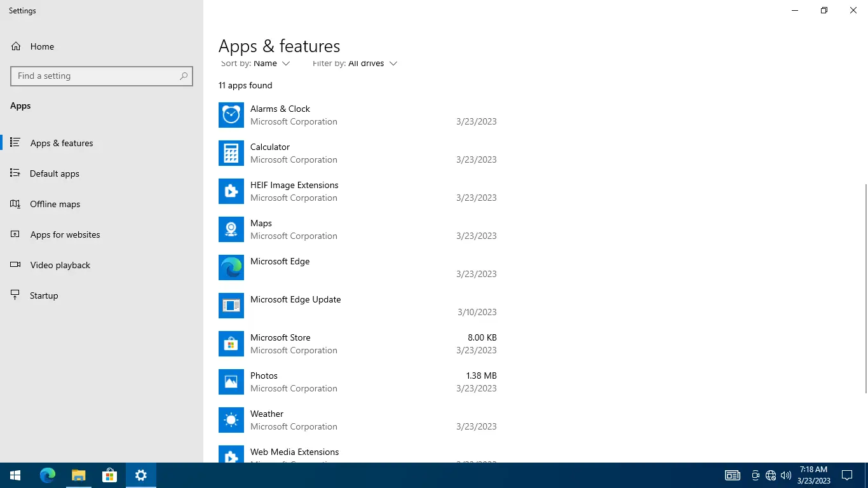Viewport: 868px width, 488px height.
Task: Select the HEIF Image Extensions icon
Action: pos(231,191)
